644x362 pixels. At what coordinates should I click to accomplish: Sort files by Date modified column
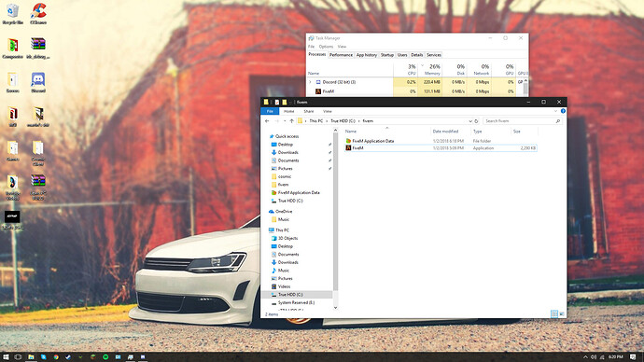point(445,132)
